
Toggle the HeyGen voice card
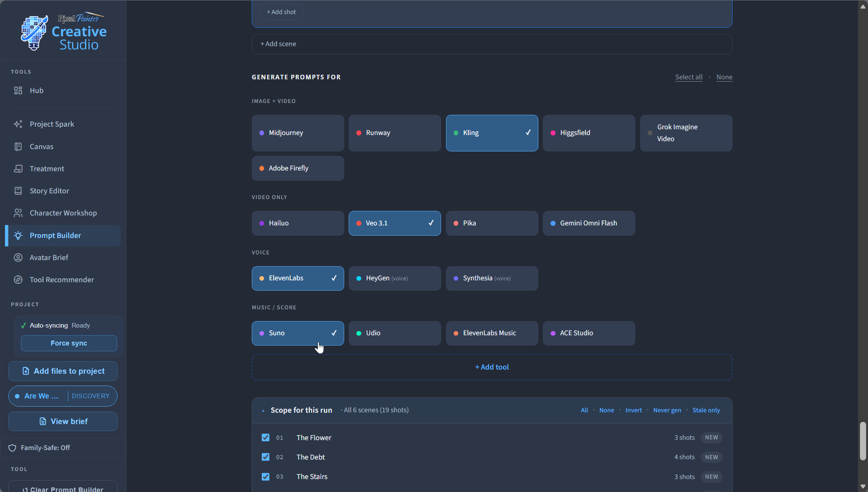point(395,278)
